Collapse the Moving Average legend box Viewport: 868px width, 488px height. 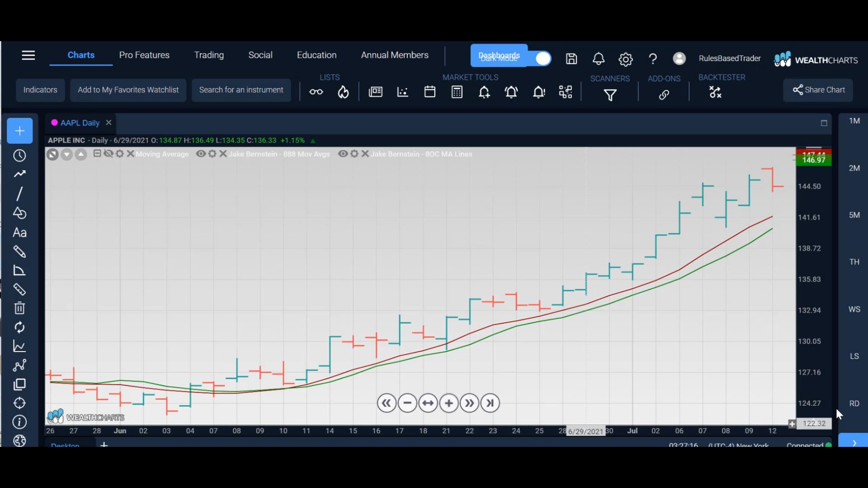click(97, 154)
